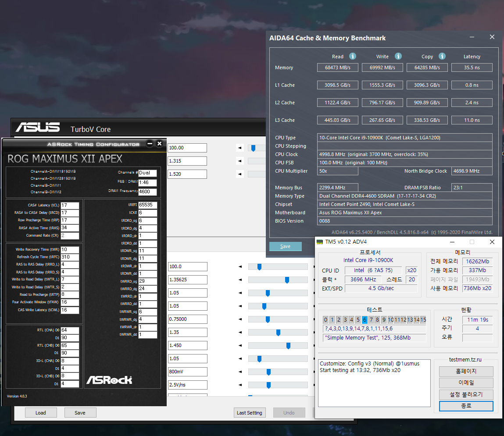Click the 1.35625 input field in TurboV Core
The width and height of the screenshot is (504, 436).
coord(188,280)
